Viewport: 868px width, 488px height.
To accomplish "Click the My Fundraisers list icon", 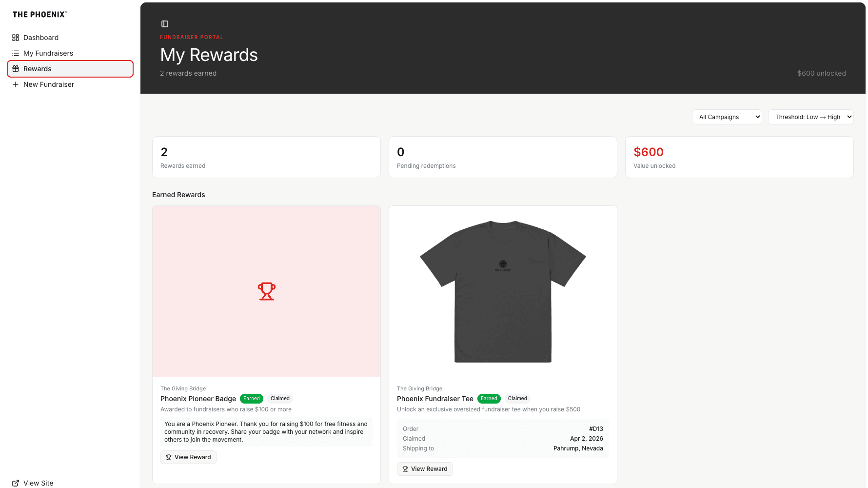I will pos(16,53).
